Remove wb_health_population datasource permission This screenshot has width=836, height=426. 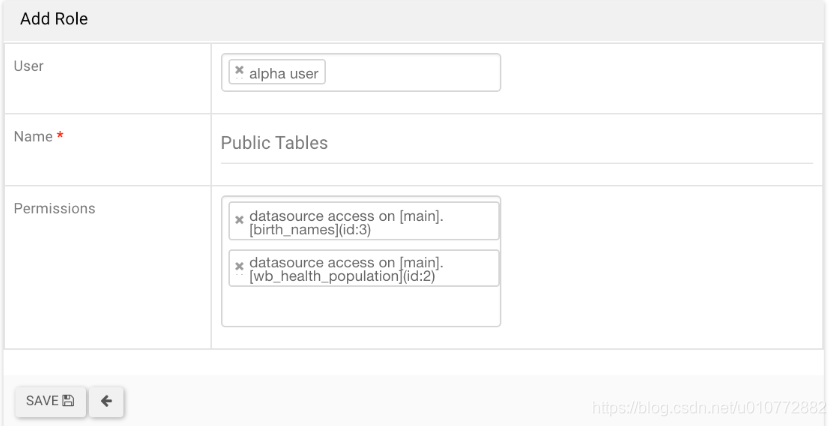pyautogui.click(x=239, y=267)
